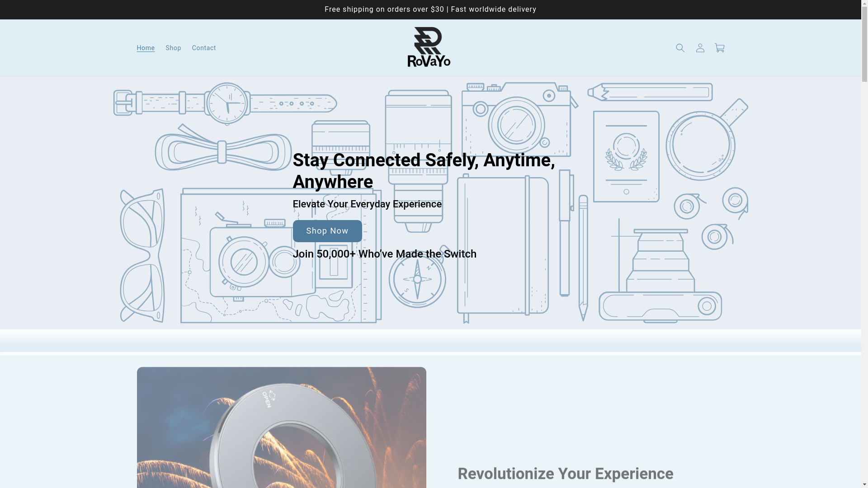Screen dimensions: 868x488
Task: Go to the Home menu item
Action: [146, 48]
